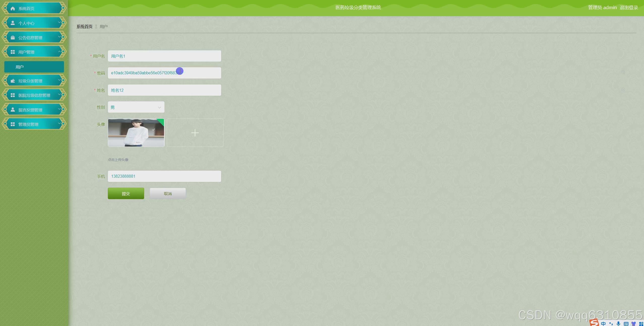The width and height of the screenshot is (644, 326).
Task: Open the 医院垃圾信息管理 sidebar menu
Action: 34,95
